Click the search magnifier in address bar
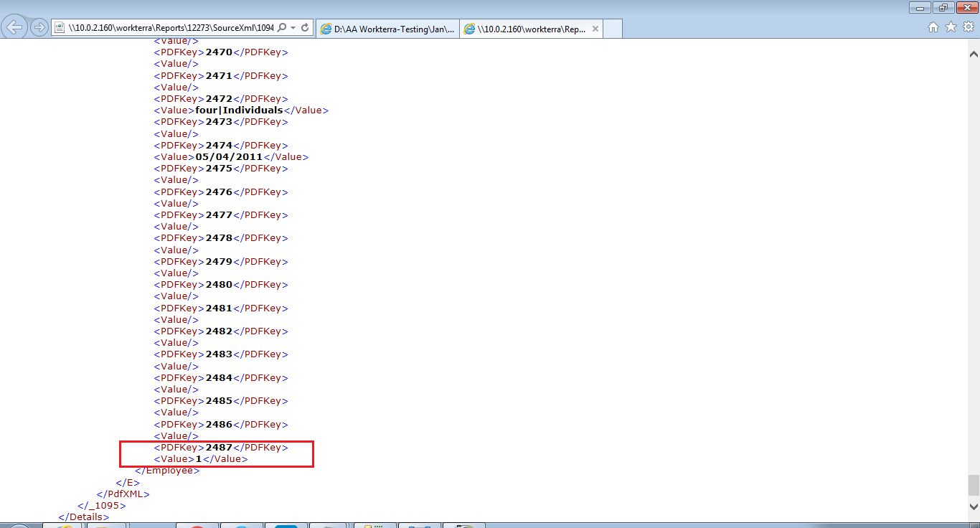The height and width of the screenshot is (528, 980). [282, 28]
